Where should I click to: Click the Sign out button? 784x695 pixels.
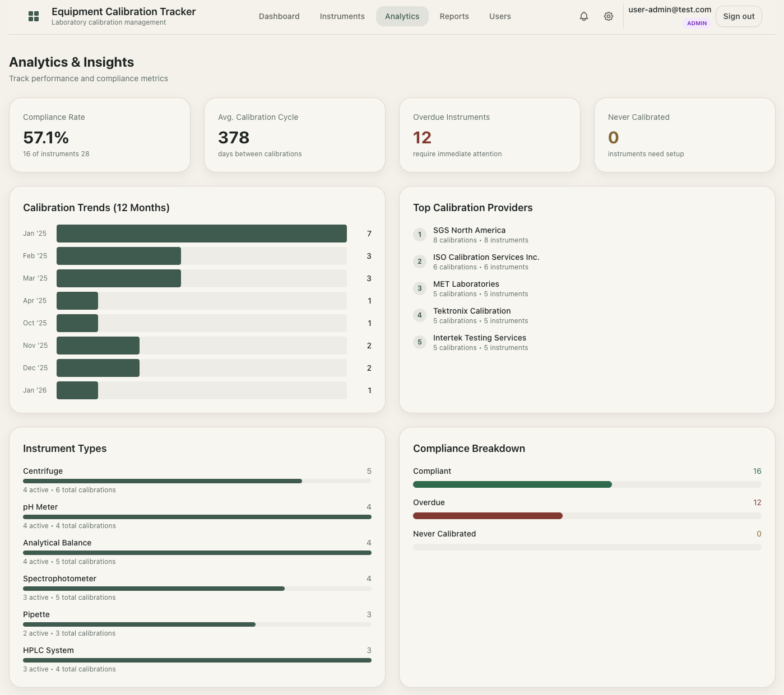739,16
